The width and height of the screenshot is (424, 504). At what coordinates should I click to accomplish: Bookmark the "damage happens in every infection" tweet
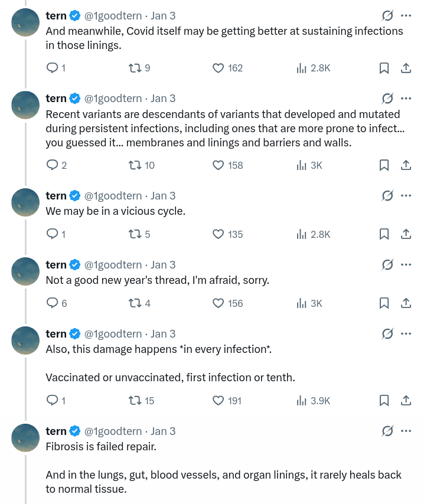coord(384,401)
